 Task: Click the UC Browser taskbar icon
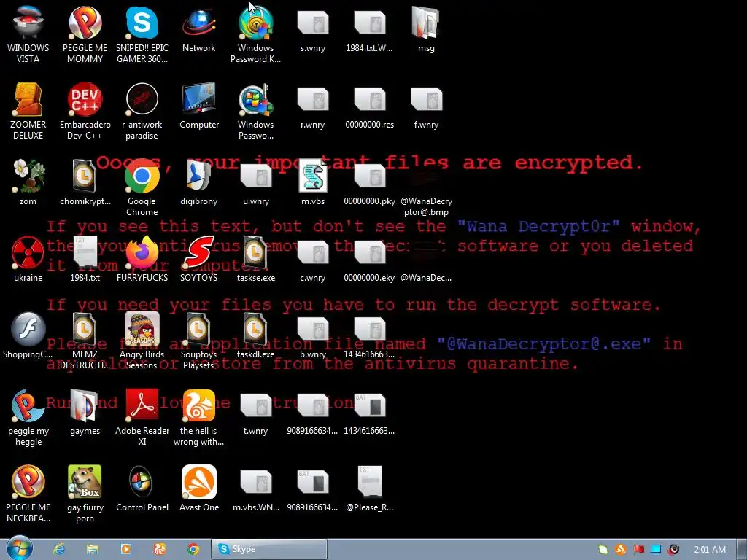coord(160,549)
